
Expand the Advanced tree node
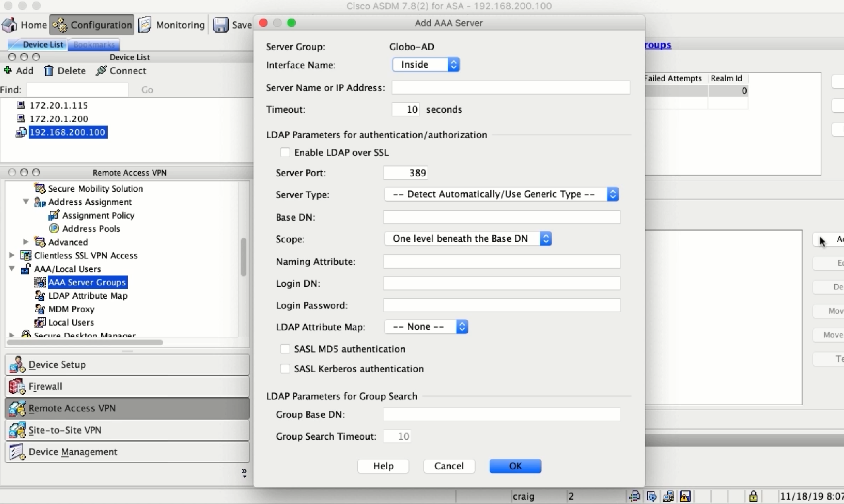click(x=26, y=242)
